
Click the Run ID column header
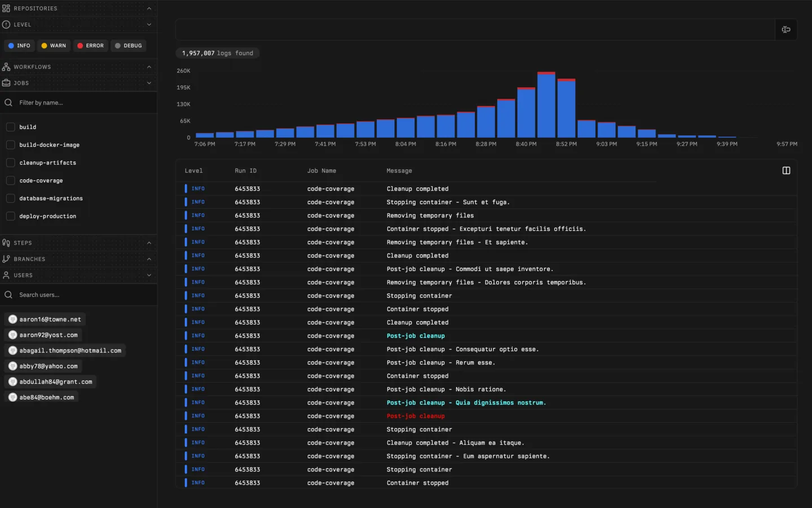(245, 170)
